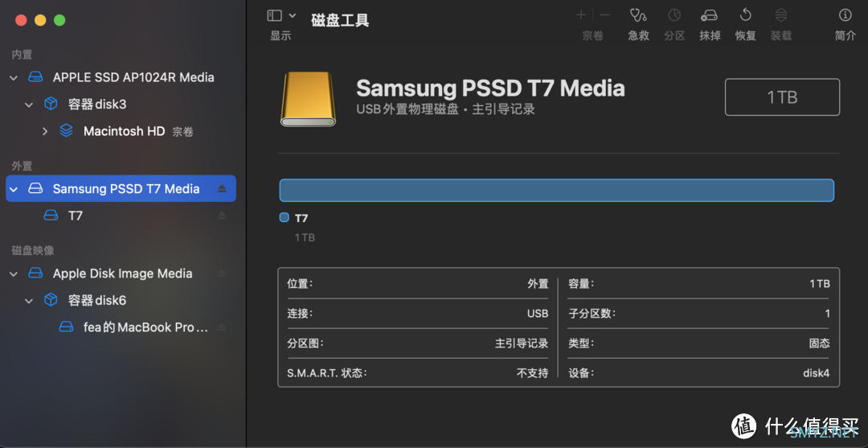Screen dimensions: 868x448
Task: Click the 连接 value USB
Action: click(x=538, y=314)
